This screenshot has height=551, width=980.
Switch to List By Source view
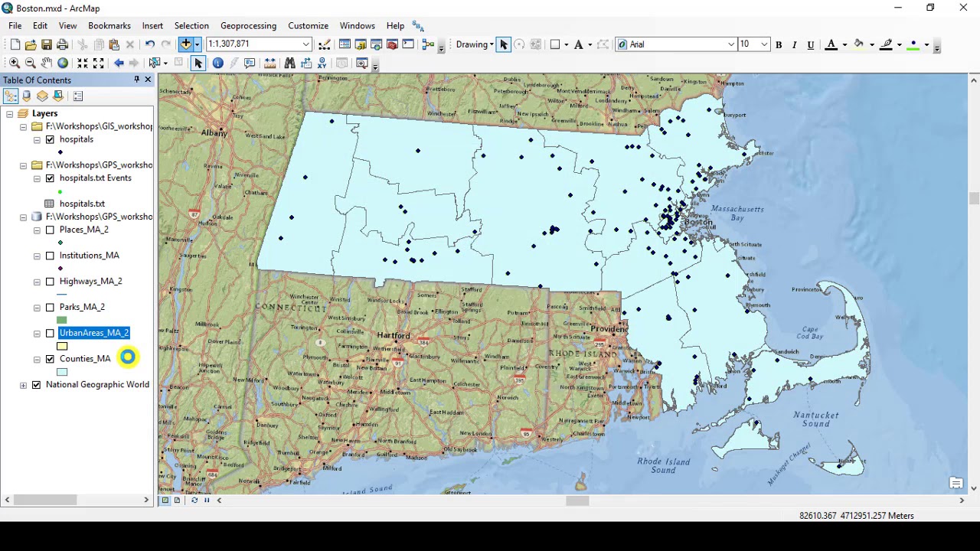[26, 96]
